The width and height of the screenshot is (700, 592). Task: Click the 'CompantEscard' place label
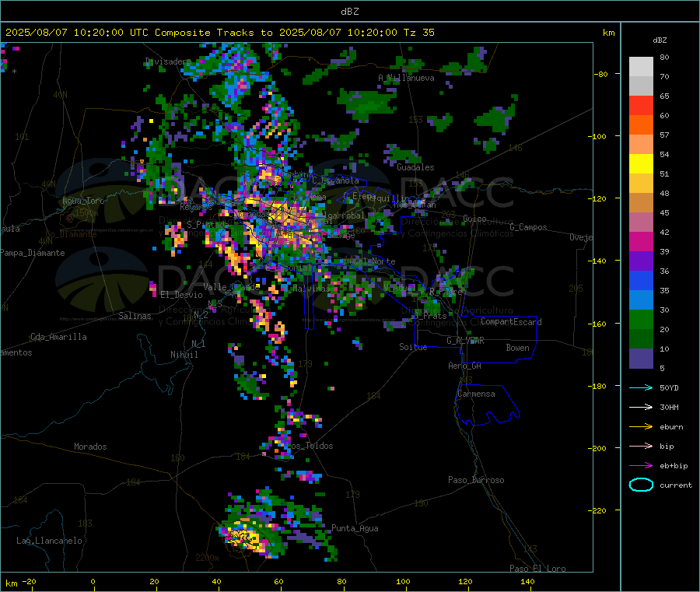click(x=511, y=321)
